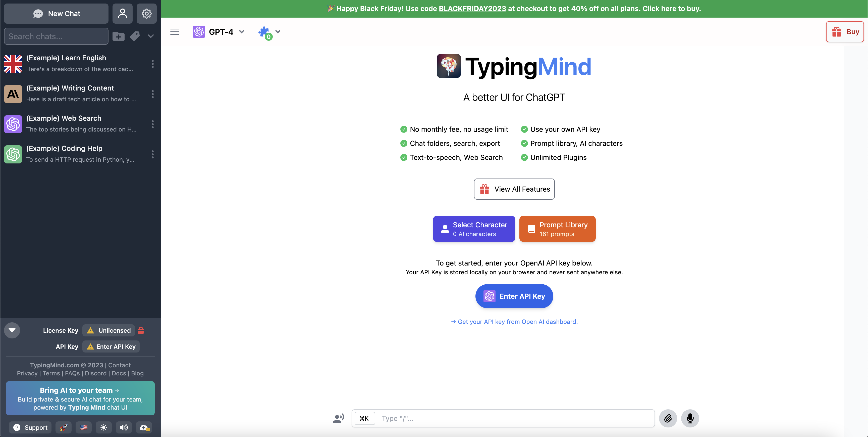This screenshot has height=437, width=868.
Task: Click the BLACKFRIDAY2023 promo banner
Action: [514, 9]
